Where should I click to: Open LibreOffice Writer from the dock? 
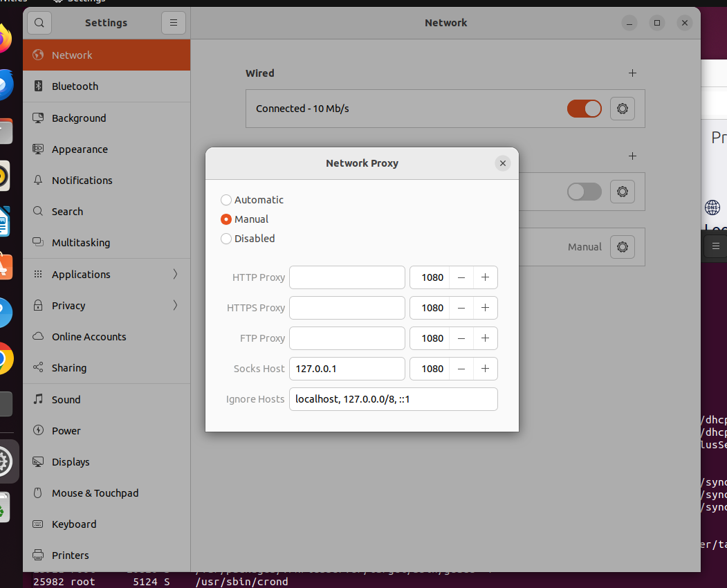pos(4,221)
